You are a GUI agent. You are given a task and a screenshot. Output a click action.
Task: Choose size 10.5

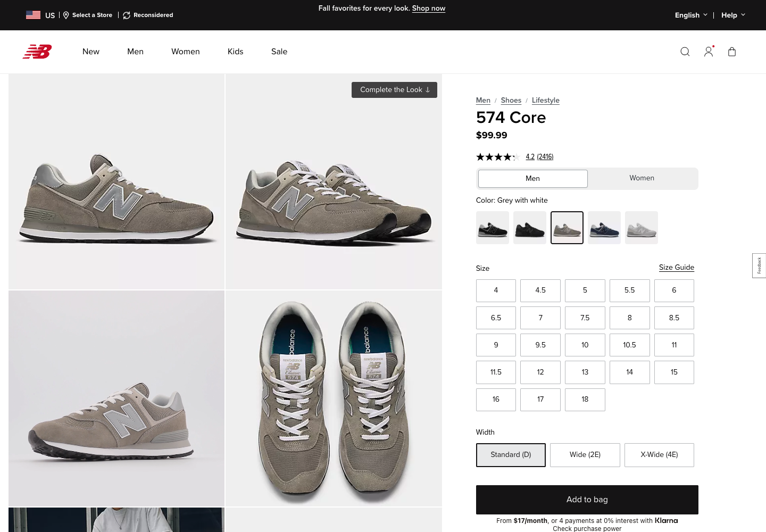click(629, 345)
